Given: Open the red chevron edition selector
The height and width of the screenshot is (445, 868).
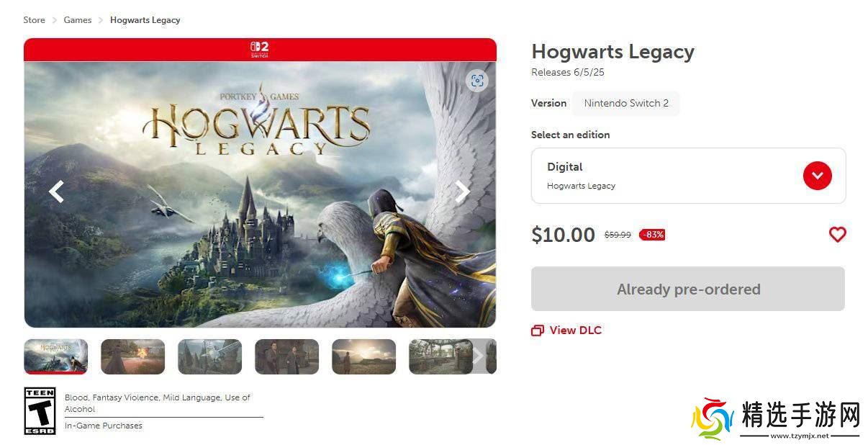Looking at the screenshot, I should click(x=817, y=176).
